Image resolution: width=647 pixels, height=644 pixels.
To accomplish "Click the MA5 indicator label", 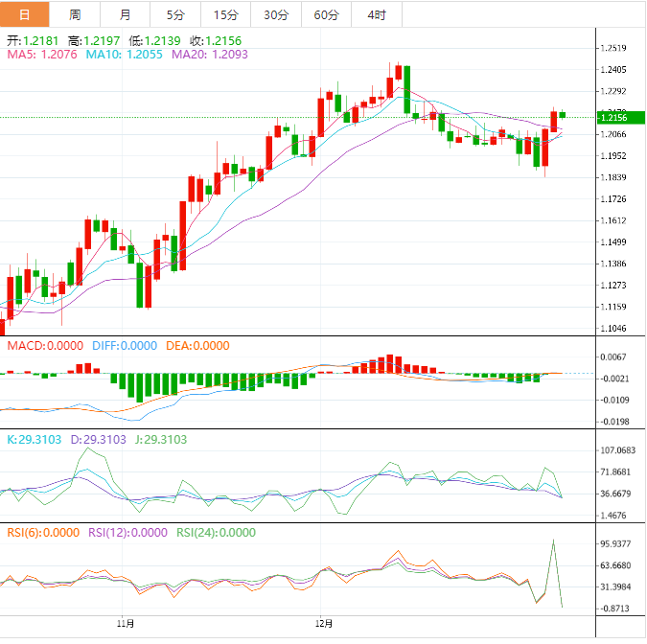I will 42,56.
